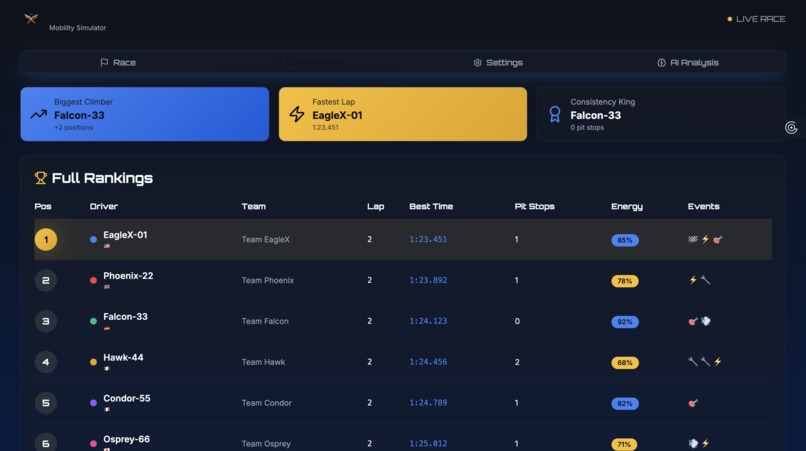The image size is (806, 451).
Task: Click trending-up arrow icon on Biggest Climber
Action: pos(39,114)
